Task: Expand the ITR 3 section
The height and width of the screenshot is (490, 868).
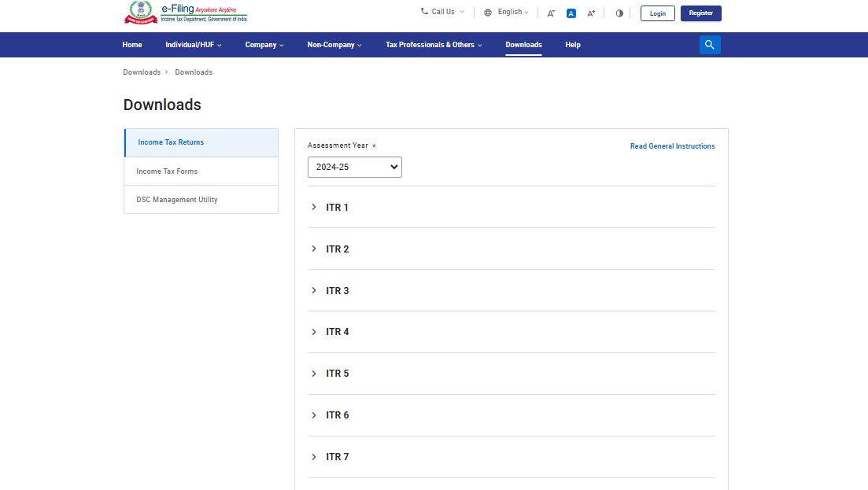Action: [337, 291]
